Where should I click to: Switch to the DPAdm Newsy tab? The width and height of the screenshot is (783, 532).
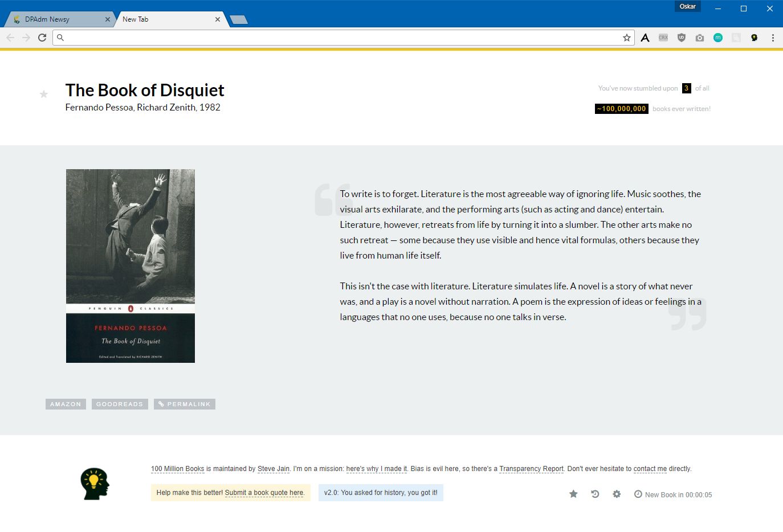59,19
